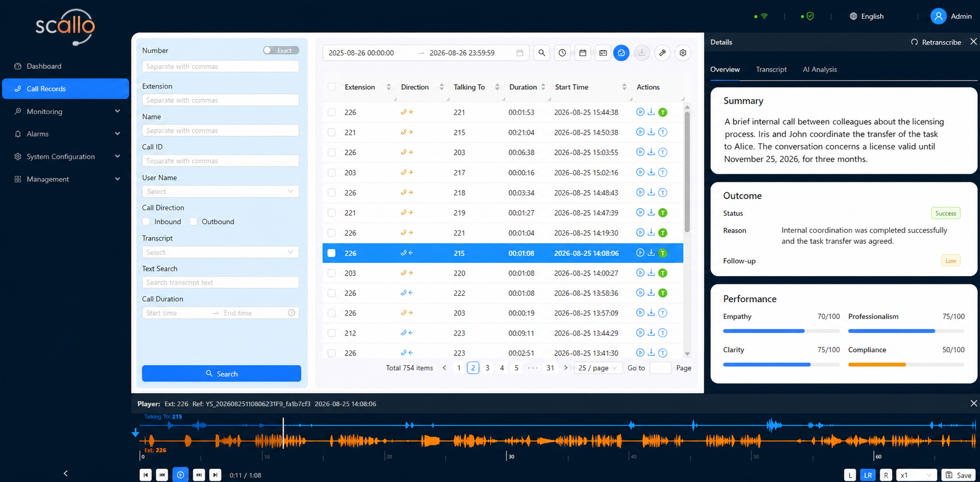Click the blue AI robot toolbar icon
The image size is (980, 482).
click(622, 53)
